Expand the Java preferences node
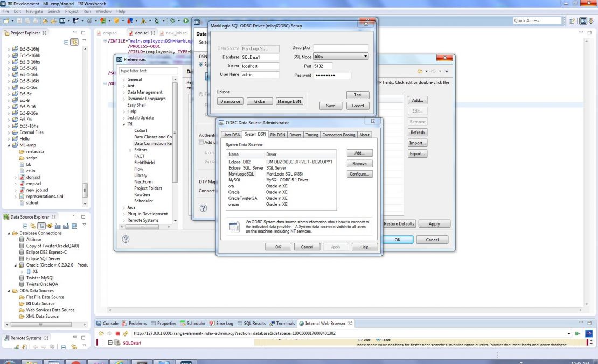This screenshot has height=364, width=598. [123, 208]
